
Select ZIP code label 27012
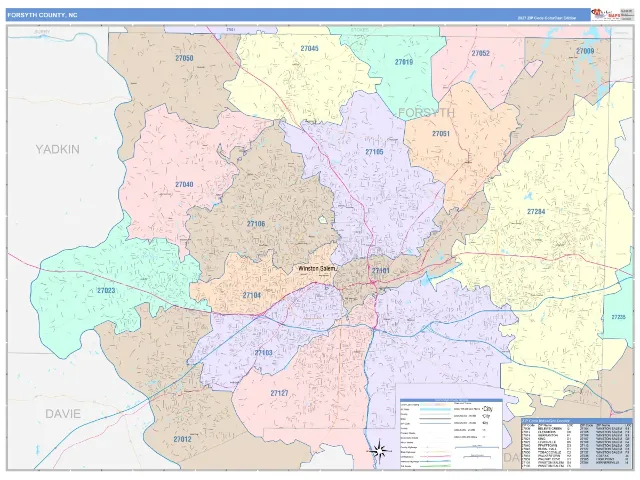click(182, 440)
